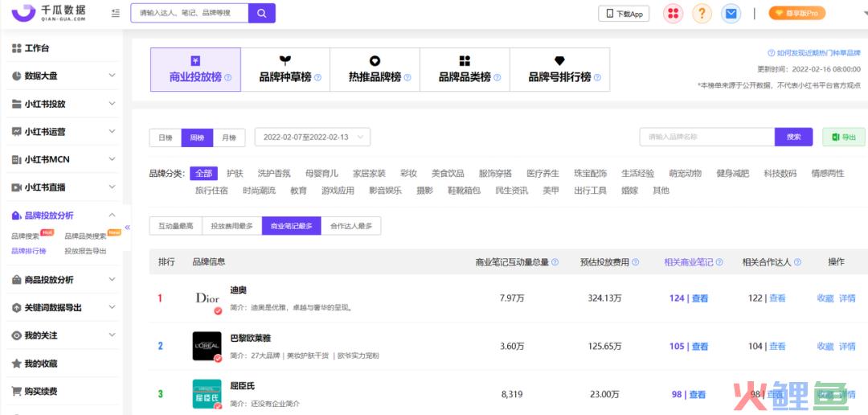
Task: Sort by 投放费用最多
Action: [x=232, y=226]
